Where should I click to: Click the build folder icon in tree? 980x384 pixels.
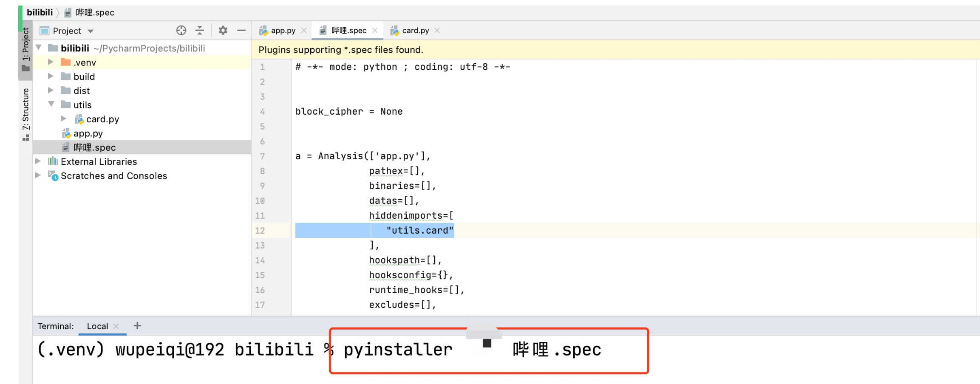pyautogui.click(x=65, y=76)
